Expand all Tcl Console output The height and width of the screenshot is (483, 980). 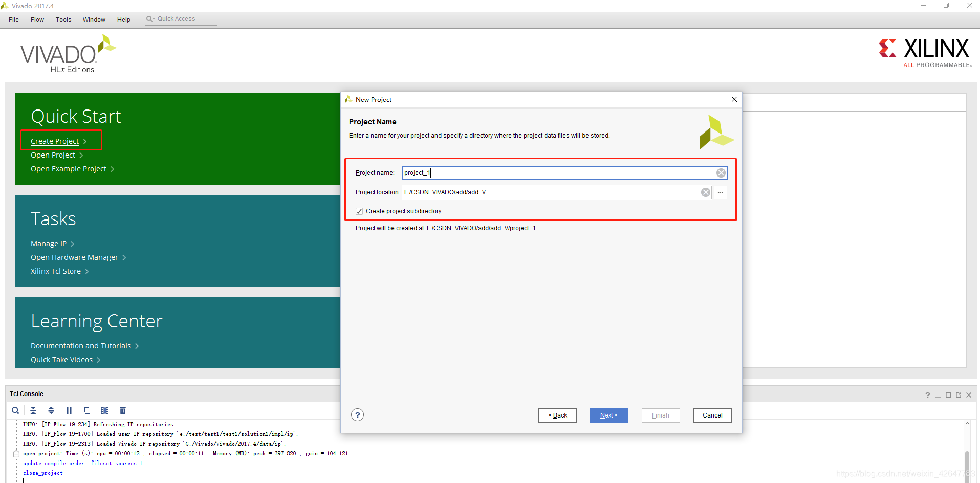[x=51, y=410]
